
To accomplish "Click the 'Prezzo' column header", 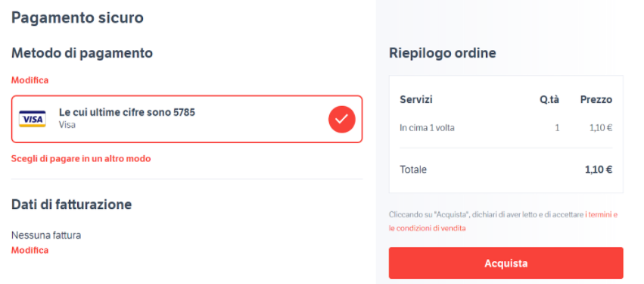I will pos(596,99).
